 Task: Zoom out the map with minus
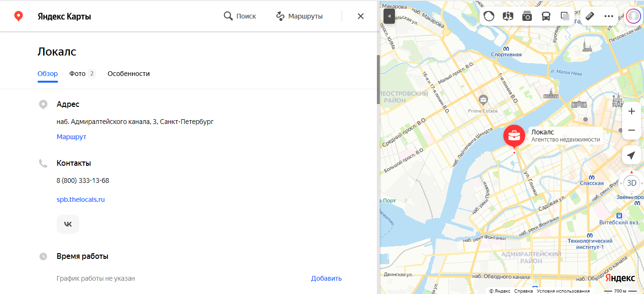click(632, 130)
